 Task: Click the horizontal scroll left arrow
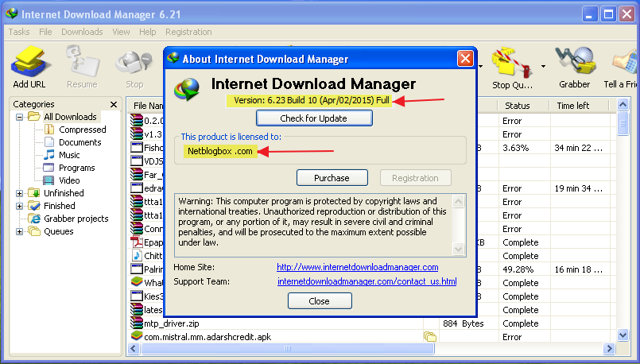(x=134, y=348)
